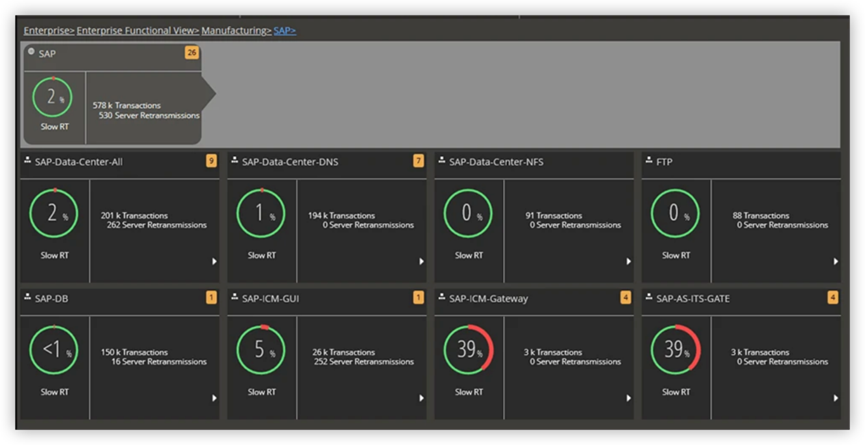The height and width of the screenshot is (445, 865).
Task: Click the SAP-DB alert count badge
Action: click(x=211, y=297)
